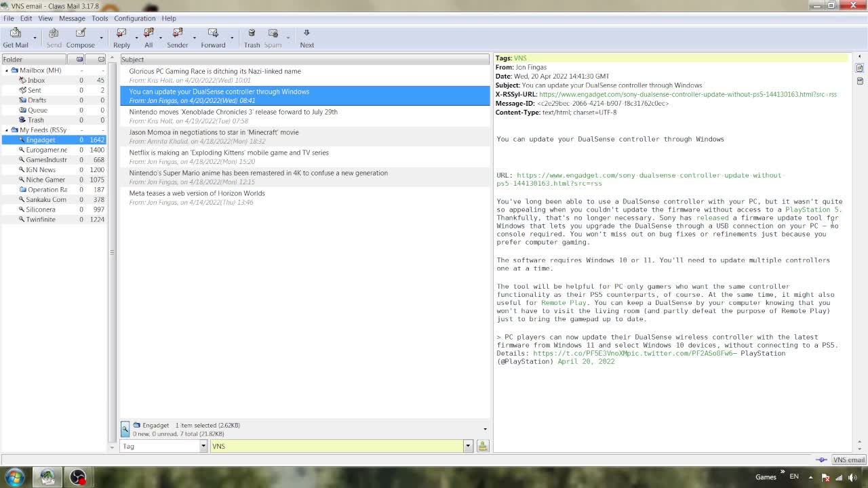Click the VNS search input field
The image size is (868, 488).
pos(337,446)
